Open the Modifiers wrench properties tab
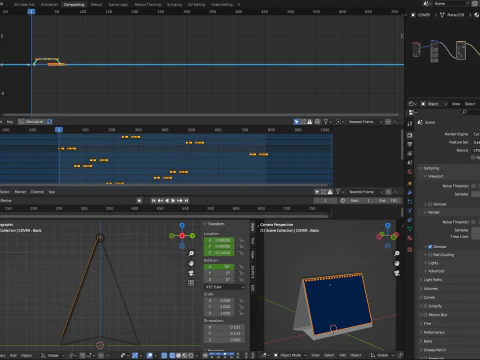 coord(410,192)
